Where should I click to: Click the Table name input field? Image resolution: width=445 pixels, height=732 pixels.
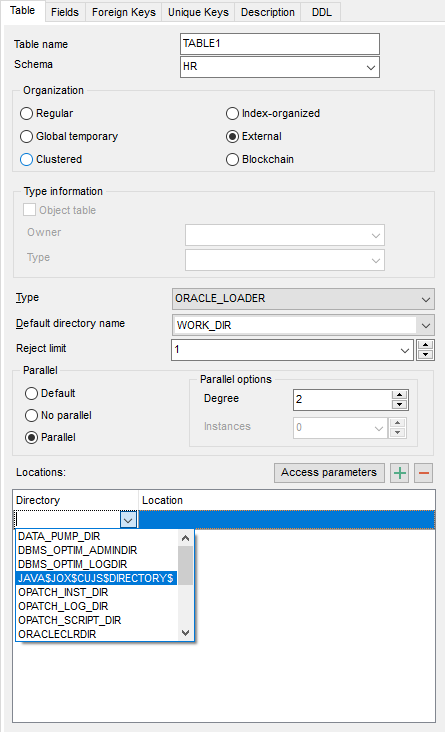280,44
